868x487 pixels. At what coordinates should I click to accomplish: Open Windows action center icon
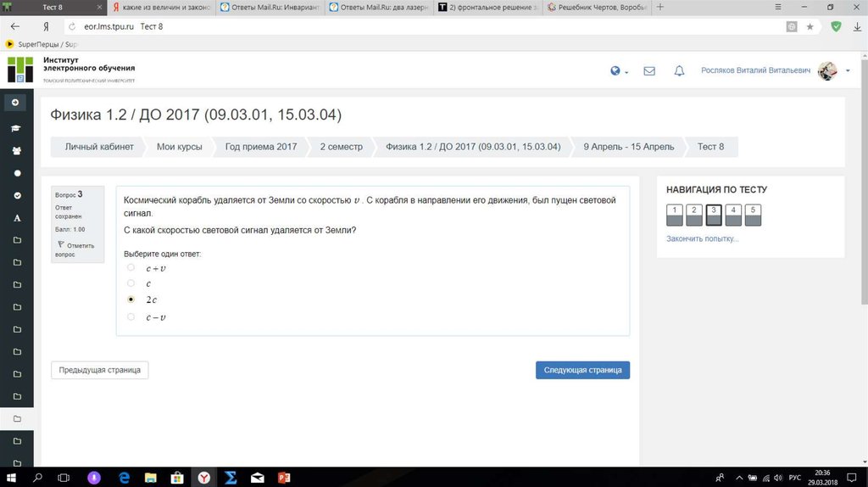[x=852, y=478]
